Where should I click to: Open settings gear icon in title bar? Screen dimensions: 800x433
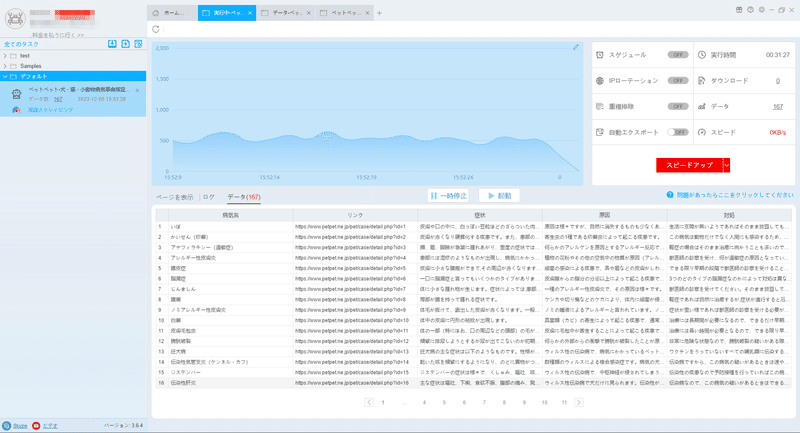point(762,10)
